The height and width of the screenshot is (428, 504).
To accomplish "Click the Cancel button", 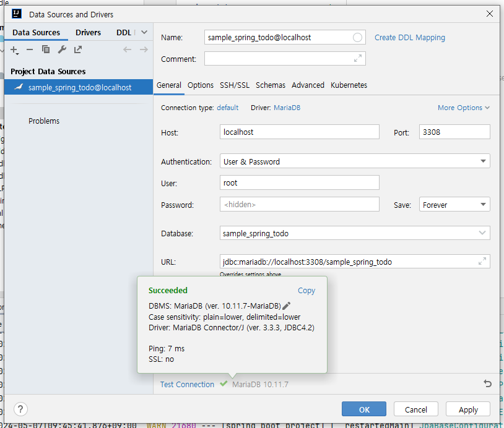I will point(416,409).
